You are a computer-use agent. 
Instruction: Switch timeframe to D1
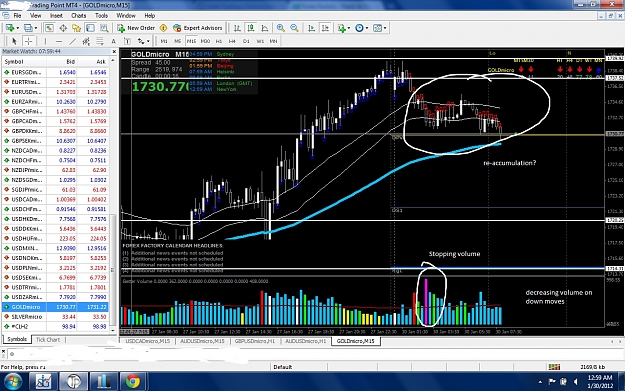pos(246,41)
